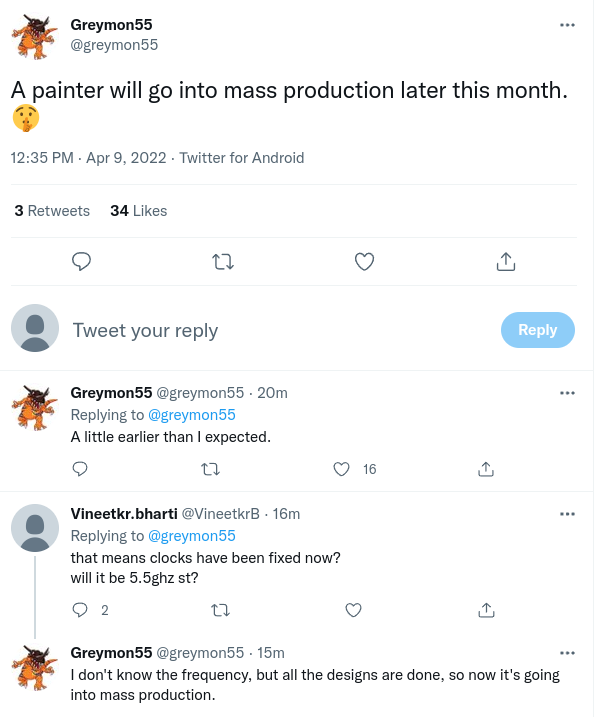Share the main tweet via share icon
Image resolution: width=616 pixels, height=717 pixels.
(x=506, y=262)
